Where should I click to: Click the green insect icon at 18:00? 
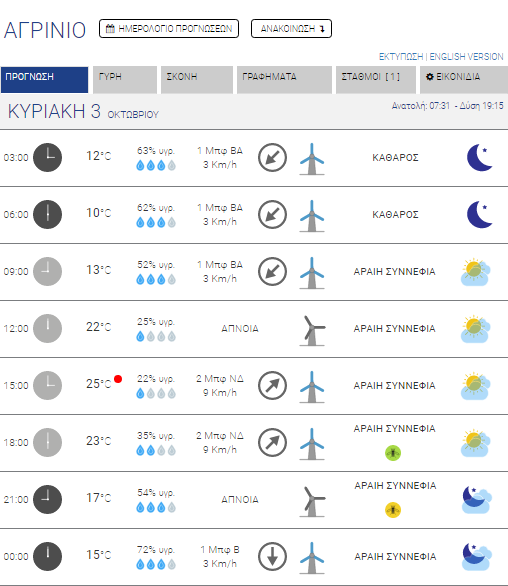pos(393,453)
